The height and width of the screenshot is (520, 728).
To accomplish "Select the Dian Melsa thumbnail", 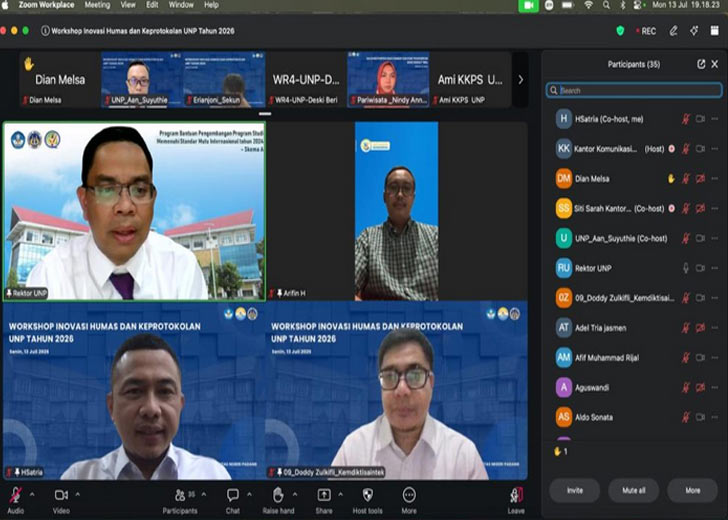I will (x=60, y=80).
